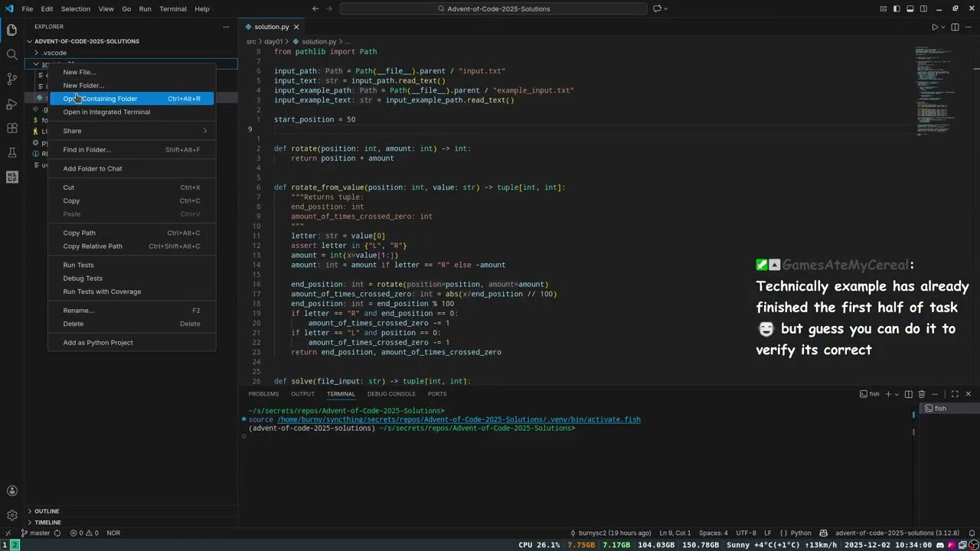Open the Terminal menu in menu bar
The image size is (980, 551).
172,8
